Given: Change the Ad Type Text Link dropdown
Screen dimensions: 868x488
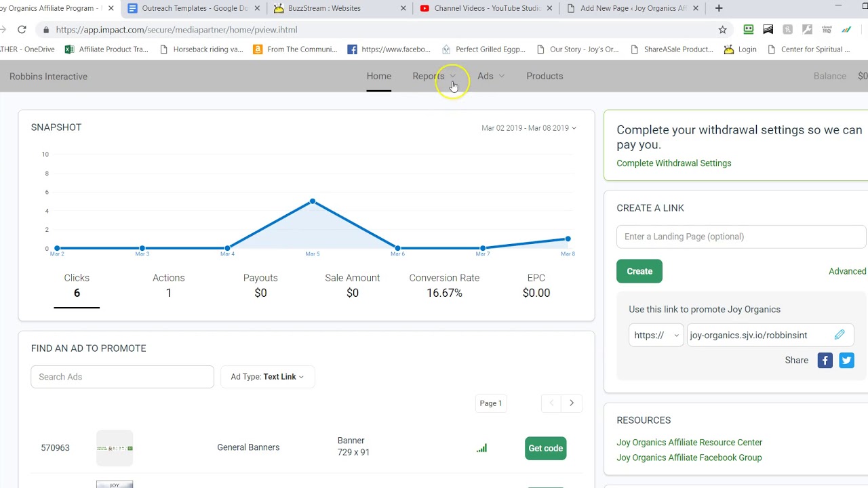Looking at the screenshot, I should [x=267, y=377].
